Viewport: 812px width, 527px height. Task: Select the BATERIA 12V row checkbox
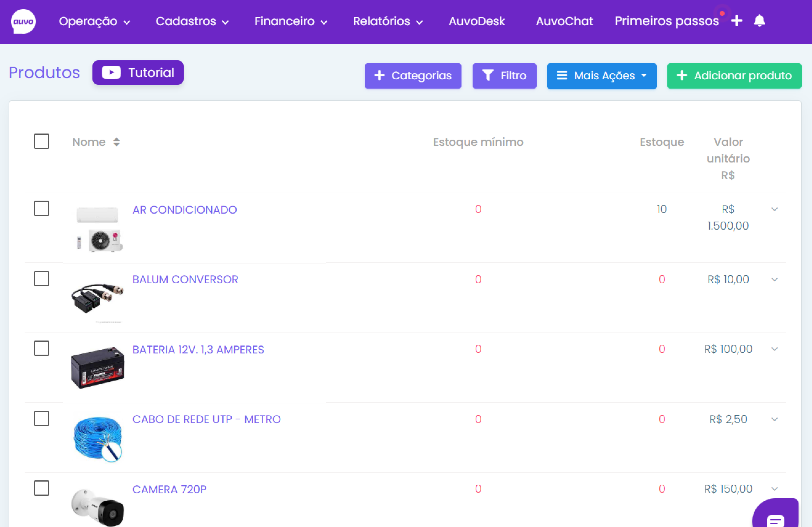pyautogui.click(x=42, y=348)
